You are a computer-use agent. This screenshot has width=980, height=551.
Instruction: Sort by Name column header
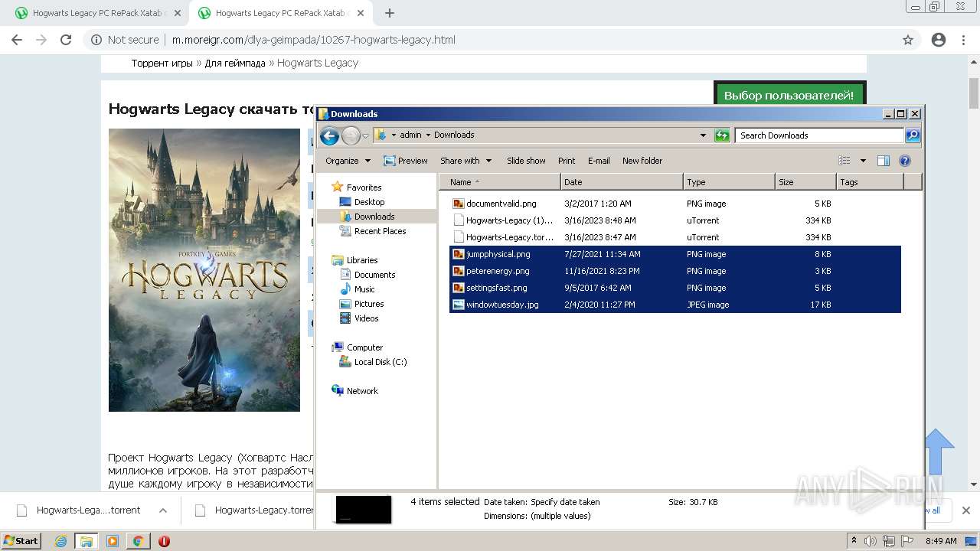500,182
